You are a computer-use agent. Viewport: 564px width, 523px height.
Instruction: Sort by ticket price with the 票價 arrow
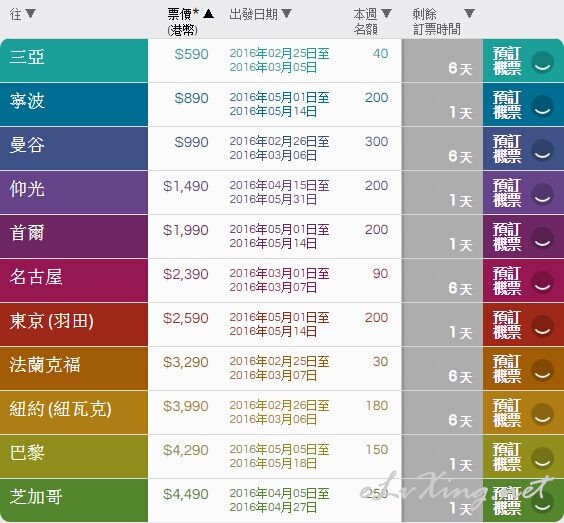208,14
